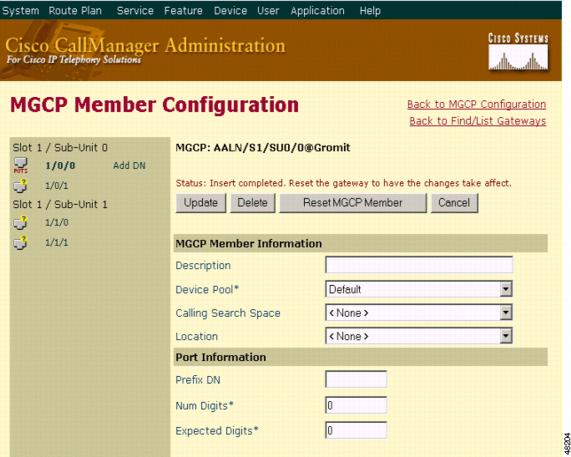Click the unconfigured port icon beside 1/1/1
Screen dimensions: 571x457
tap(20, 242)
